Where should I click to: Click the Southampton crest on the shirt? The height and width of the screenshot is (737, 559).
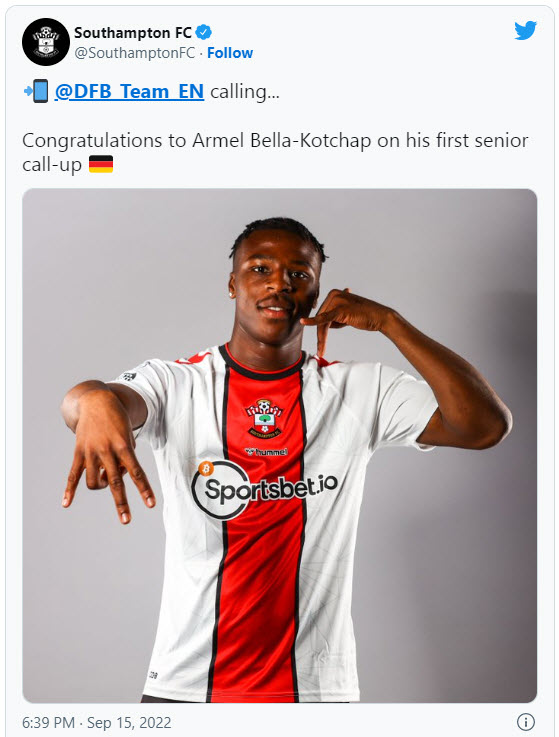263,418
